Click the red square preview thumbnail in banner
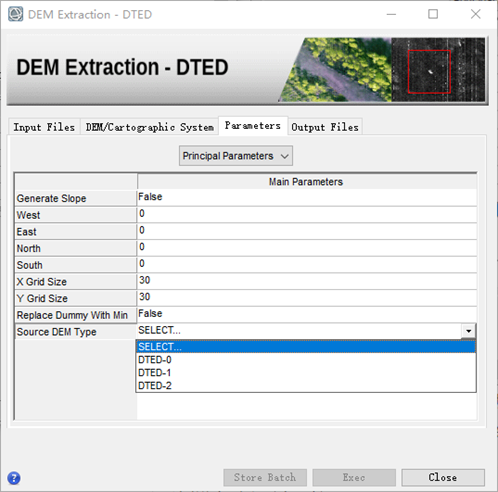Image resolution: width=498 pixels, height=492 pixels. pyautogui.click(x=429, y=71)
